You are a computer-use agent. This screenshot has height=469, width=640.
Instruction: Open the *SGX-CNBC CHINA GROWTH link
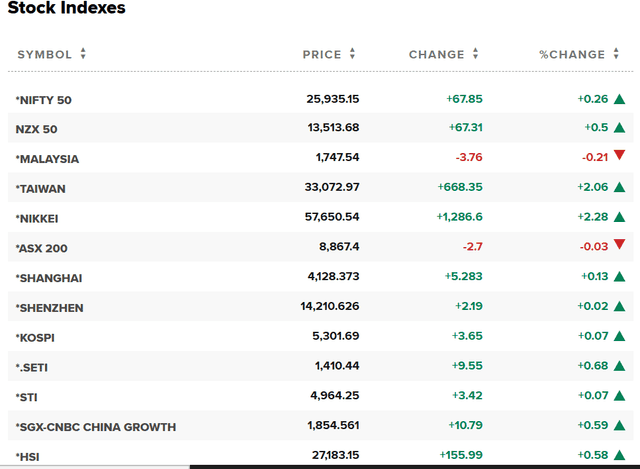click(x=96, y=427)
